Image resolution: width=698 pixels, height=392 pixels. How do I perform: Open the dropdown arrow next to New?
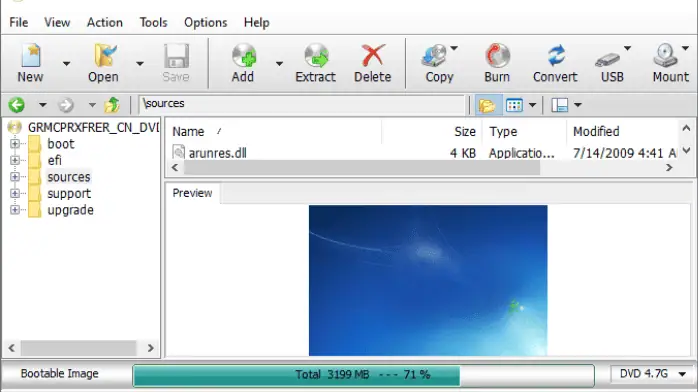[66, 64]
